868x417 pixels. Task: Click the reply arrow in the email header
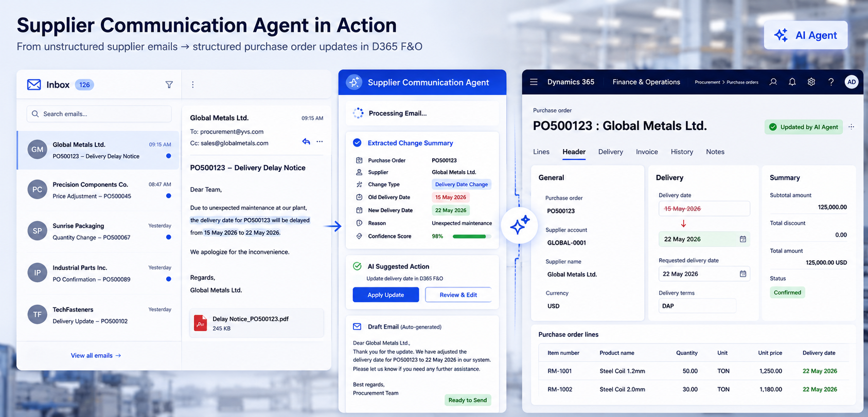coord(306,141)
